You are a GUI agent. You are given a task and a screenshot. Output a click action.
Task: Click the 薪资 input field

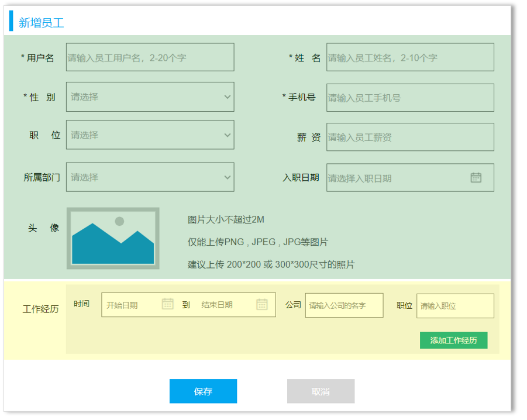[x=409, y=137]
